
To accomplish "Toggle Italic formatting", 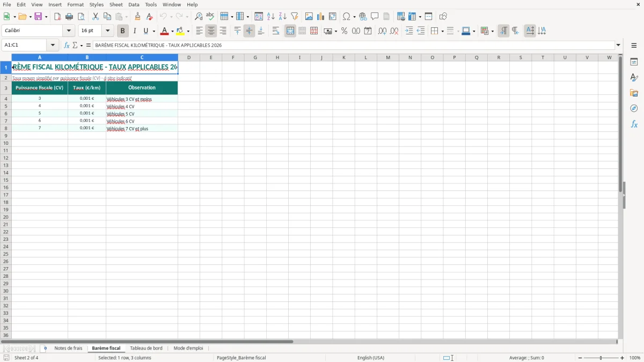I will click(135, 31).
